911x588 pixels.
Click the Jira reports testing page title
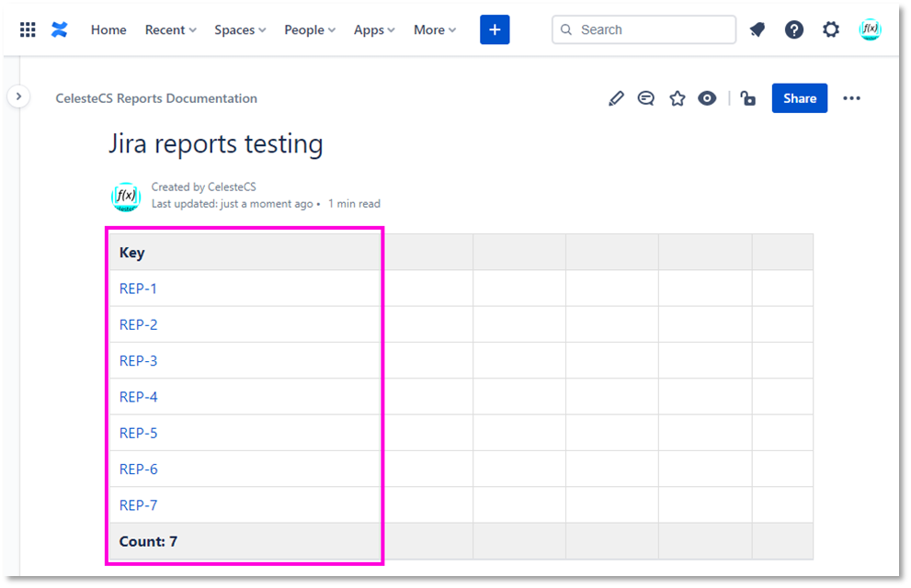pos(215,144)
